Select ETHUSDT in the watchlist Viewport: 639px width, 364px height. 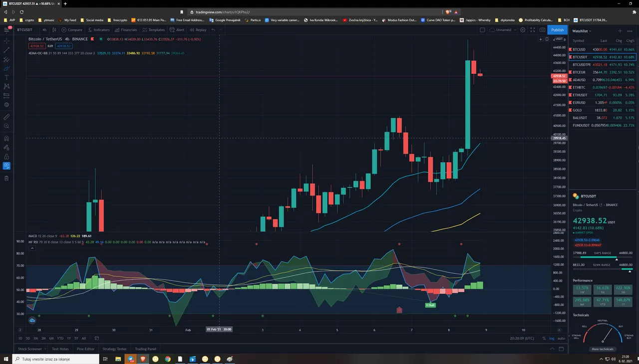pos(603,95)
